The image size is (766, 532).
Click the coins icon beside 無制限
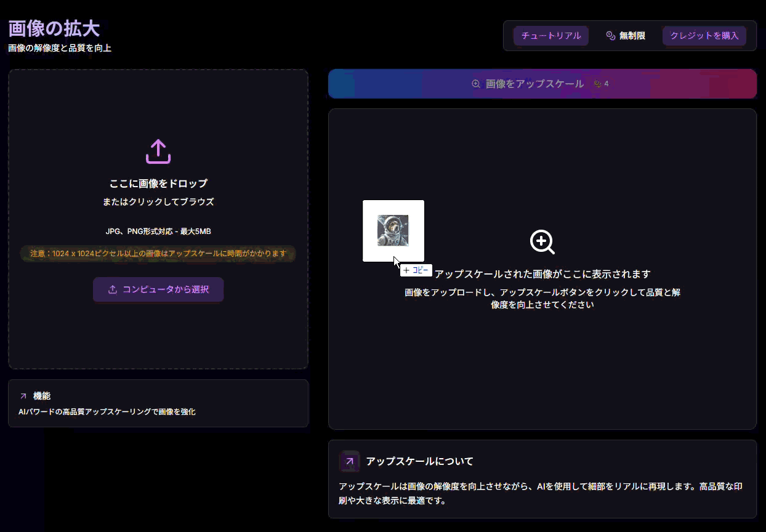610,36
